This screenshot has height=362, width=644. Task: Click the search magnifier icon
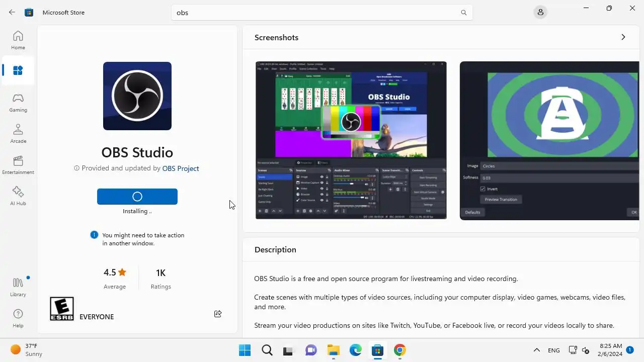tap(464, 13)
